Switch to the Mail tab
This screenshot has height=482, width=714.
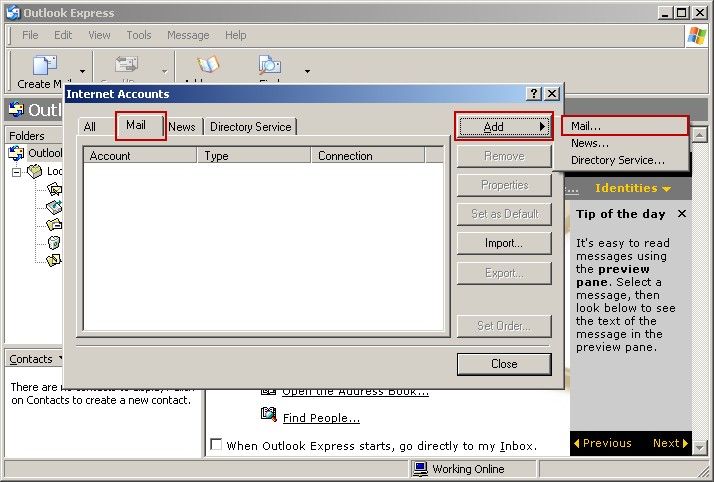[x=139, y=125]
